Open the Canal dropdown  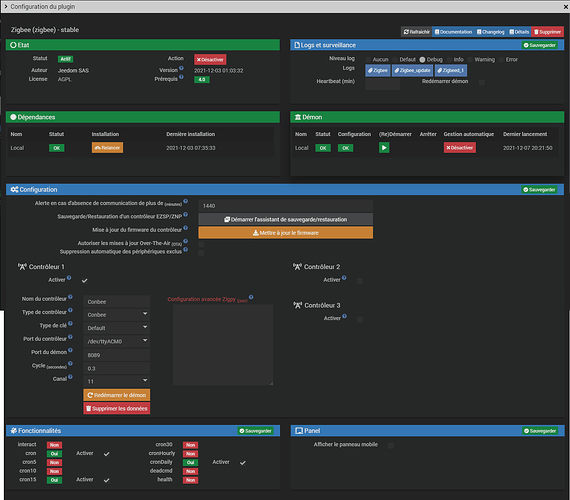(x=117, y=381)
